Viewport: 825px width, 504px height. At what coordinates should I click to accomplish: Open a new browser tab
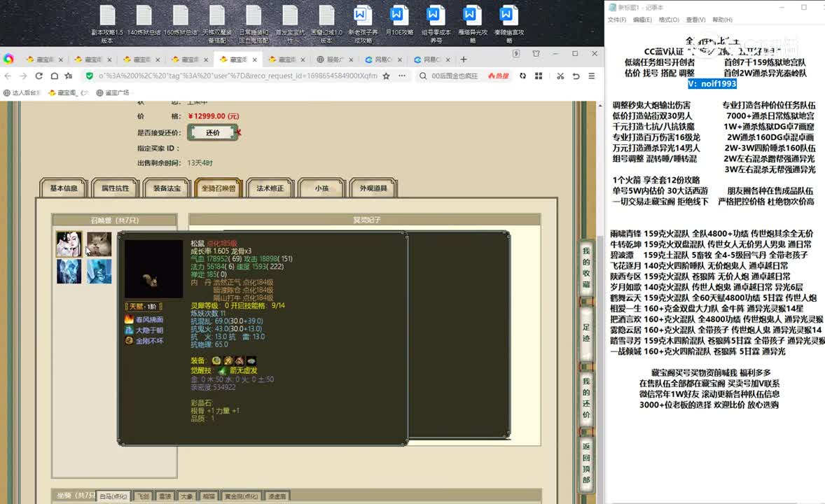coord(464,59)
